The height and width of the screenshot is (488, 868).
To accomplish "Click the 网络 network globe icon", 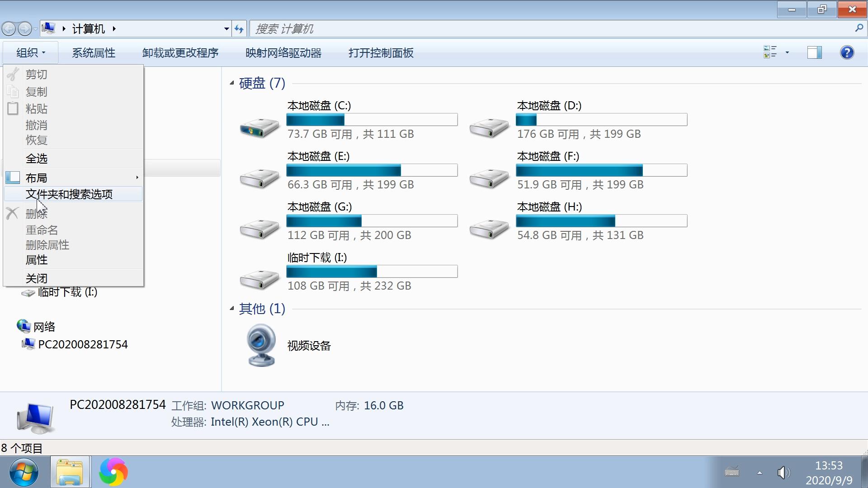I will tap(23, 326).
